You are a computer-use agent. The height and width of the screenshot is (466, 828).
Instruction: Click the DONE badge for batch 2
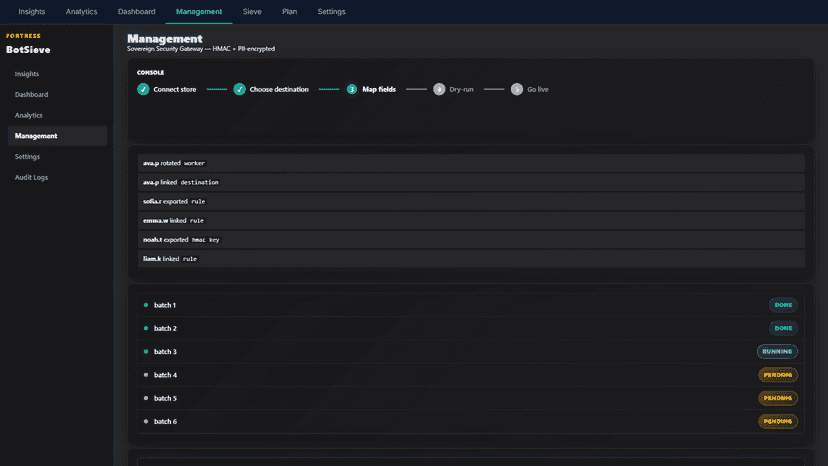(783, 328)
